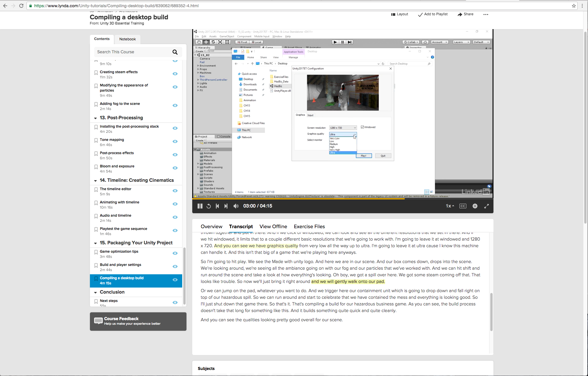Open the View Offline tab
Screen dimensions: 588x376
pos(273,226)
